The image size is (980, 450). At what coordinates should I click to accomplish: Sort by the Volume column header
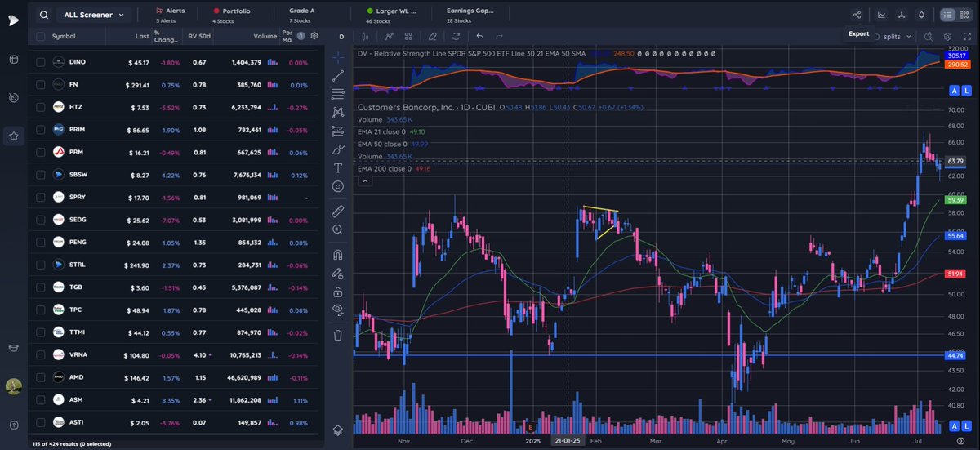265,36
